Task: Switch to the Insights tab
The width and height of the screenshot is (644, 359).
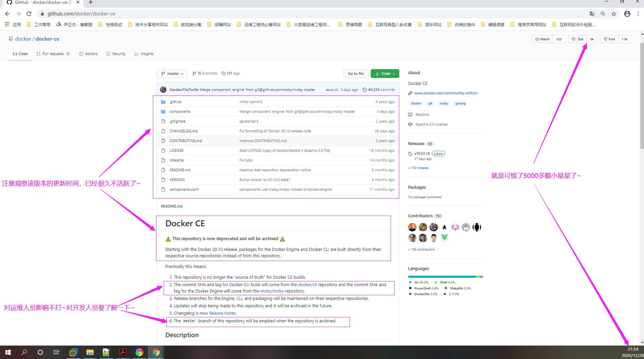Action: [x=144, y=54]
